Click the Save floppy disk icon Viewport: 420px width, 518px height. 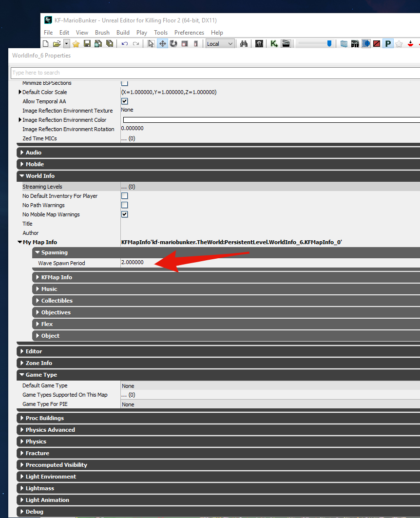(87, 43)
